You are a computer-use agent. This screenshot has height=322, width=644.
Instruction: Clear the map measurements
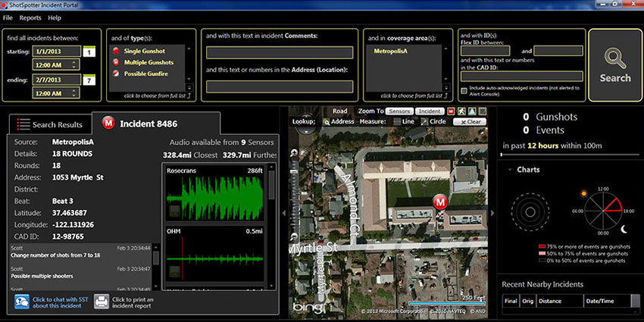pyautogui.click(x=470, y=121)
